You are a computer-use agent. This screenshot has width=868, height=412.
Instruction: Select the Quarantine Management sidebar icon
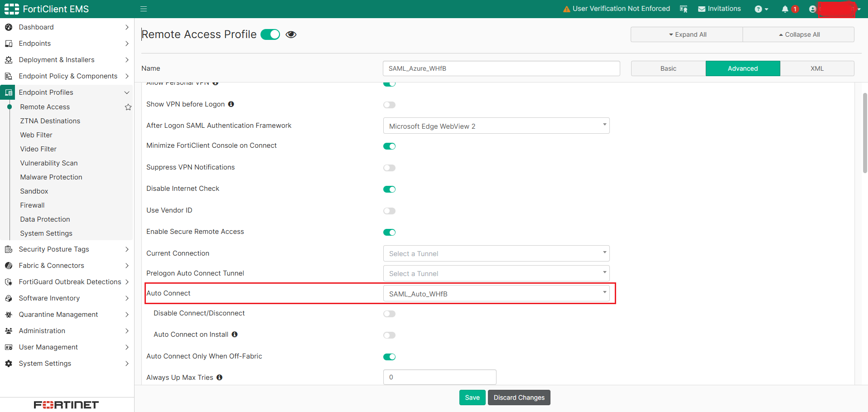[x=8, y=314]
